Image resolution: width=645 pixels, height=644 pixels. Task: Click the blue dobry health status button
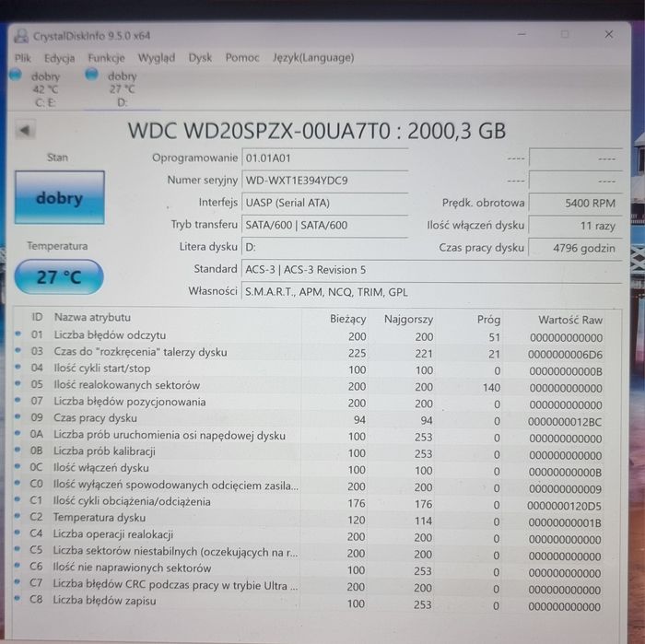(60, 198)
